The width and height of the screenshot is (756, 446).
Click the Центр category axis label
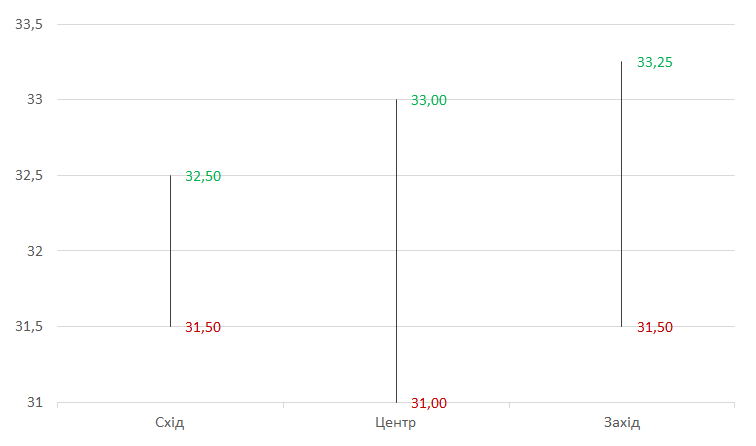[x=396, y=422]
